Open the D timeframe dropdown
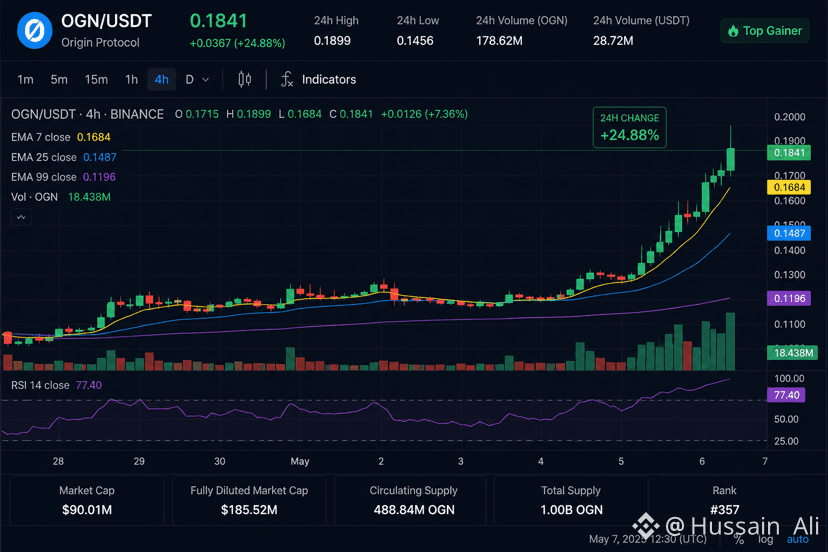828x552 pixels. [197, 80]
